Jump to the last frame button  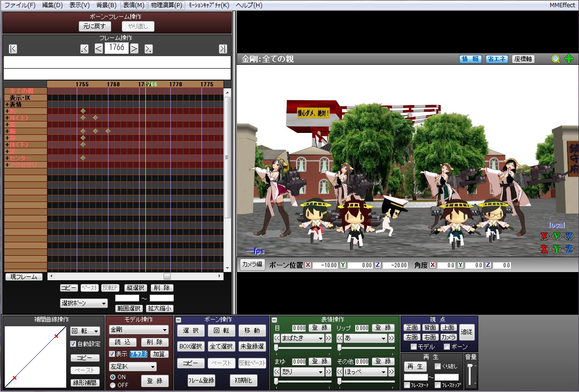tap(223, 48)
